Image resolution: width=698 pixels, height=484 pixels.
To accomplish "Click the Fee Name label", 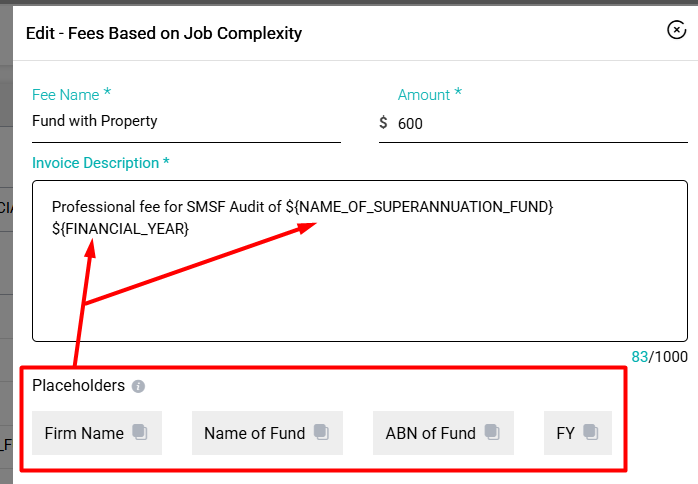I will pos(71,94).
